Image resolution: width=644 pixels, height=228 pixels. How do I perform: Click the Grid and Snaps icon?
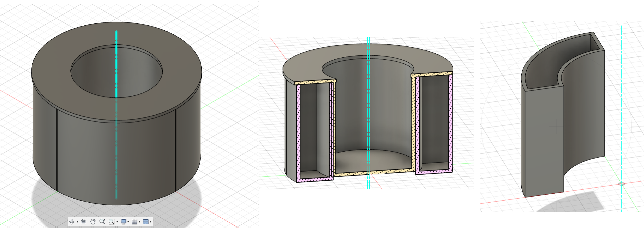pos(134,222)
